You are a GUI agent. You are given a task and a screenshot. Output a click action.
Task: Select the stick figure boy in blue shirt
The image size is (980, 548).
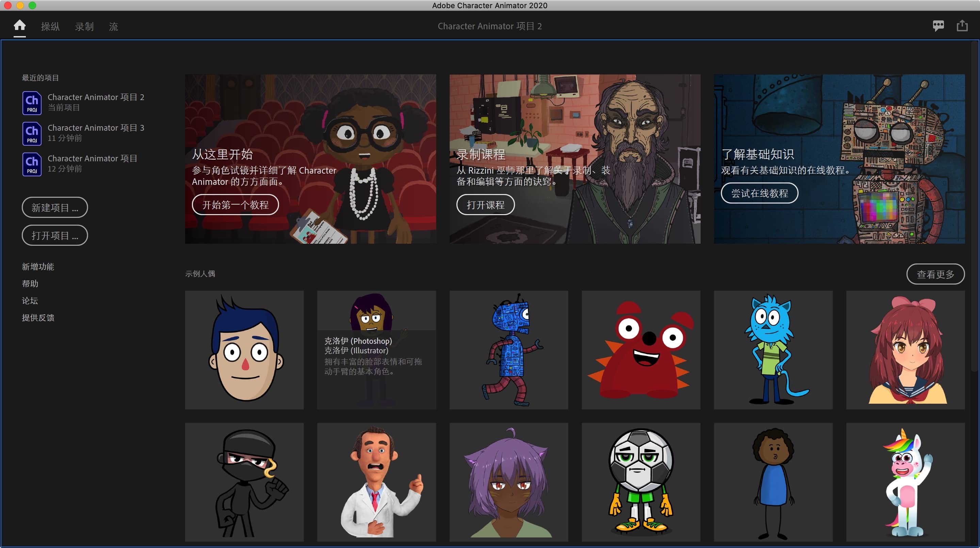click(773, 482)
